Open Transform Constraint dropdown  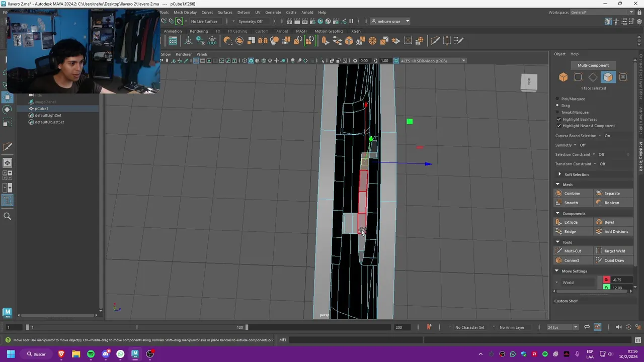pos(595,164)
